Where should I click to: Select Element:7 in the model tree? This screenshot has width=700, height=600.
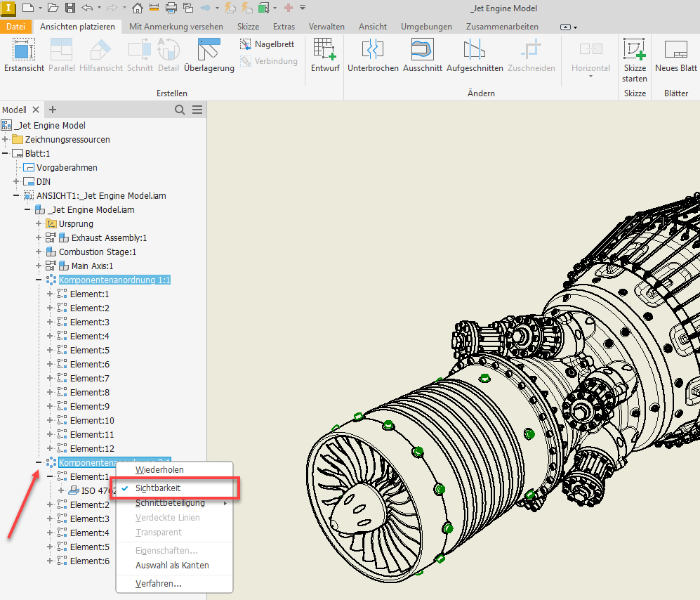[x=90, y=378]
